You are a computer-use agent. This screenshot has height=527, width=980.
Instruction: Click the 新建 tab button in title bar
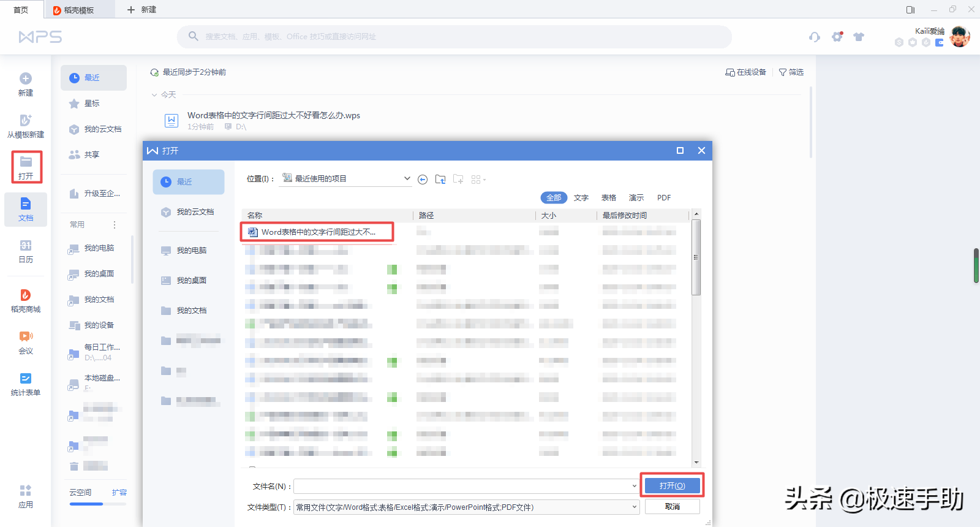tap(141, 10)
